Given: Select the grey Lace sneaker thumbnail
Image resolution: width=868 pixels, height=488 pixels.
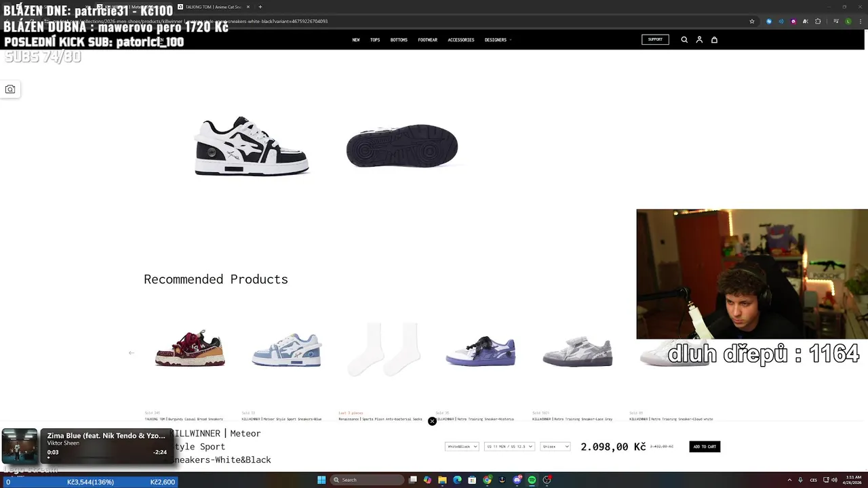Looking at the screenshot, I should coord(578,351).
